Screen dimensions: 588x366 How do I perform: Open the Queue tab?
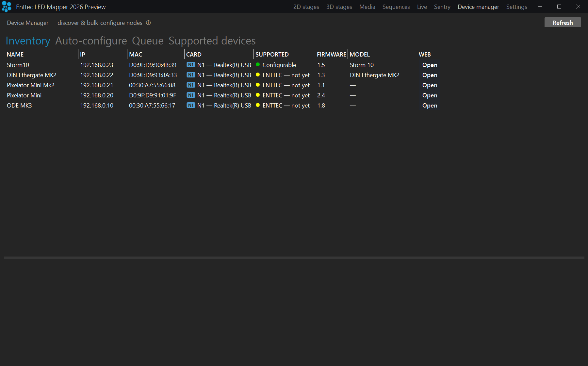pyautogui.click(x=148, y=41)
